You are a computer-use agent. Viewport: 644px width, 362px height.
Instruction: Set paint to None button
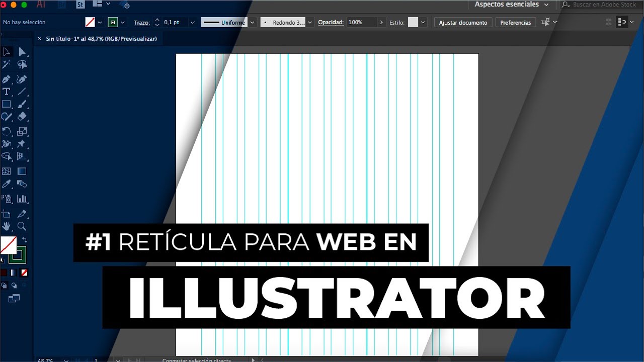[x=24, y=273]
